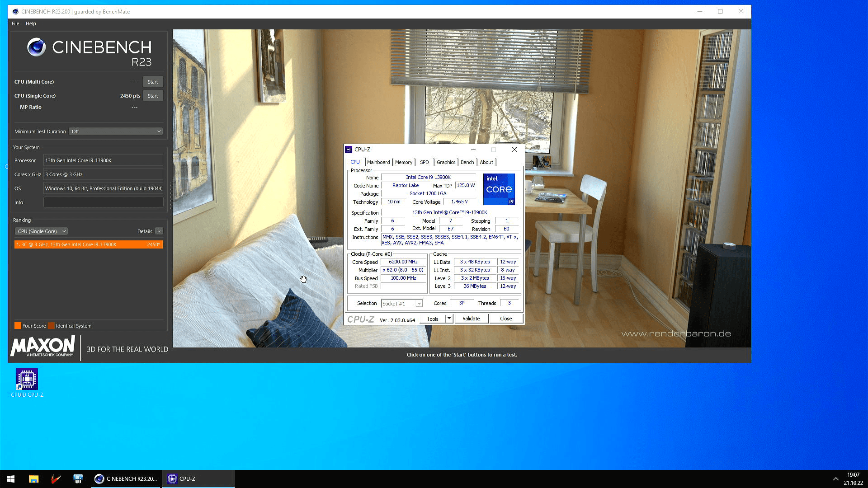Start the CPU Multi Core test
Viewport: 868px width, 488px height.
153,82
